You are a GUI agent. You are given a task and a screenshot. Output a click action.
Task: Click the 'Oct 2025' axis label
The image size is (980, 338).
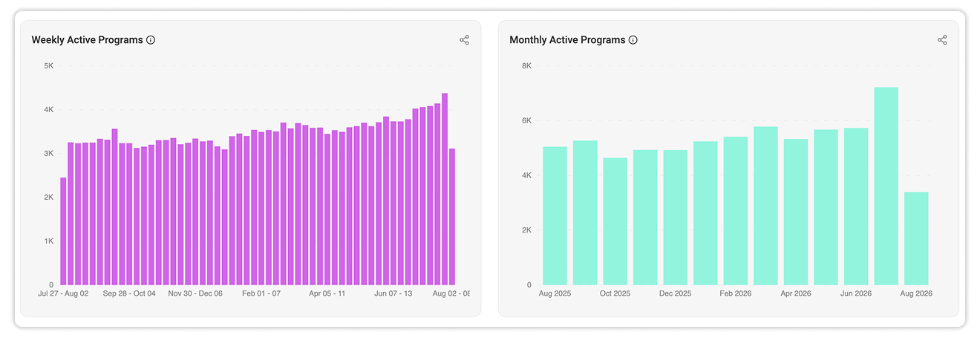(x=615, y=293)
